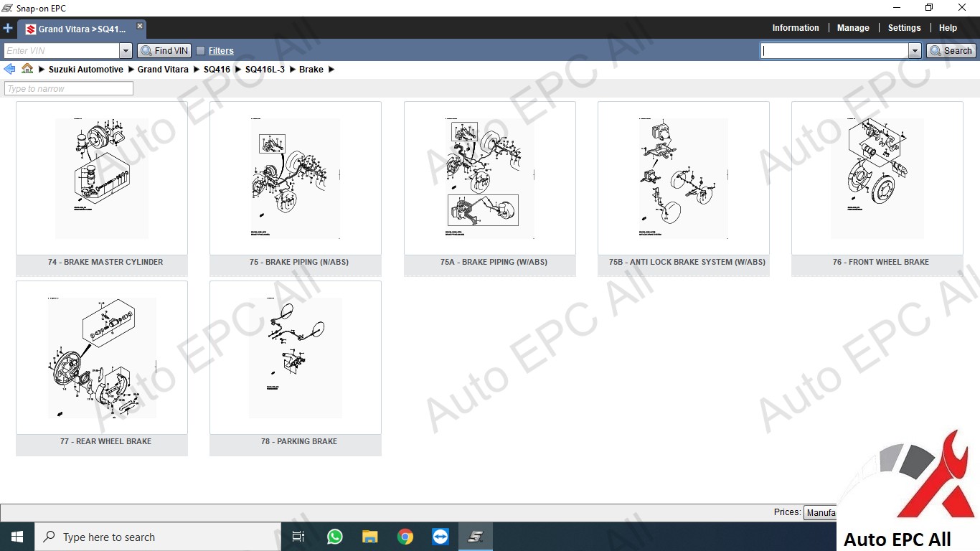Click the Brake breadcrumb
The width and height of the screenshot is (980, 551).
tap(311, 70)
